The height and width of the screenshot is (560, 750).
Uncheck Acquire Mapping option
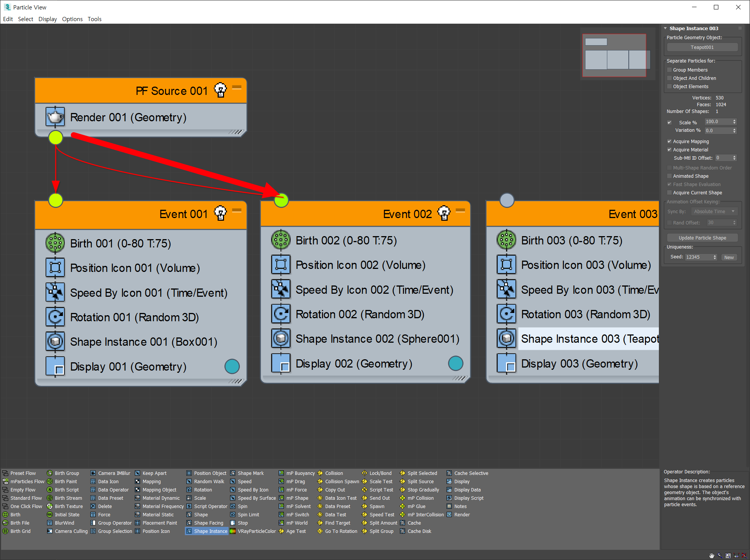[669, 141]
